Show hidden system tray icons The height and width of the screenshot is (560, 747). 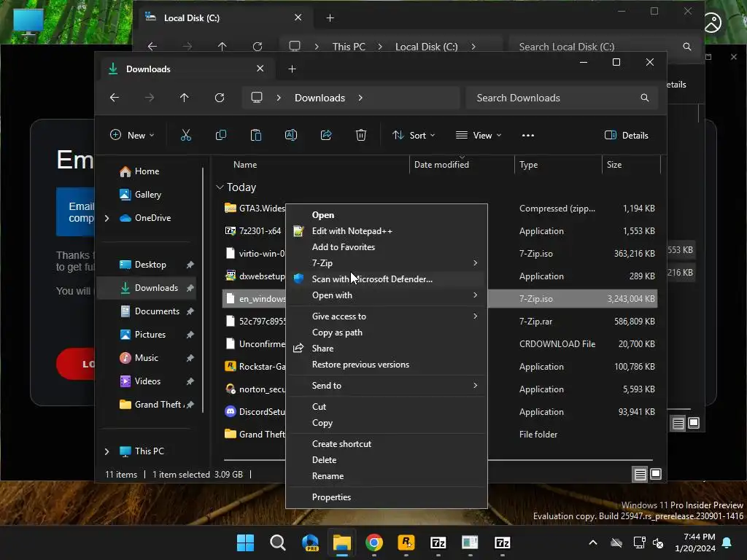click(x=593, y=542)
